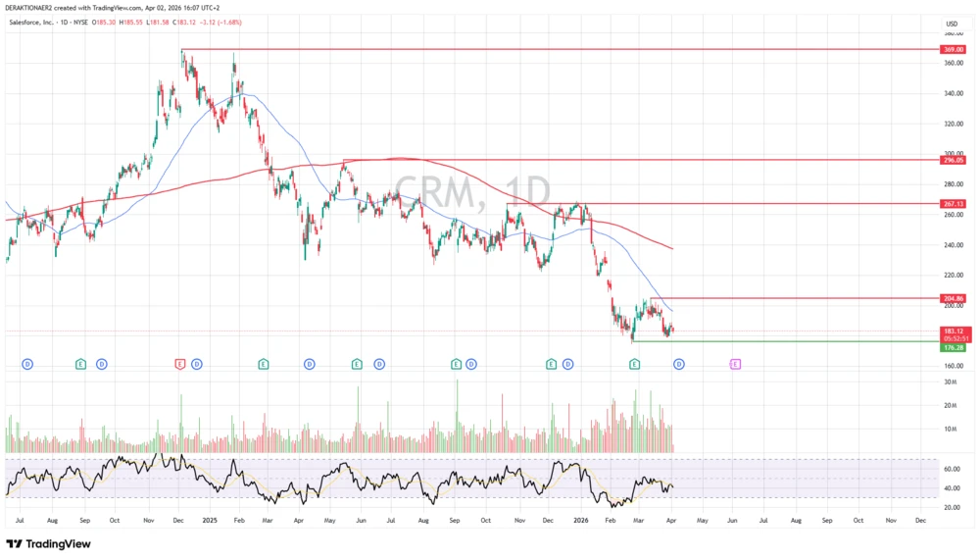
Task: Open the green earnings E marker near Mar 2025
Action: click(x=264, y=364)
